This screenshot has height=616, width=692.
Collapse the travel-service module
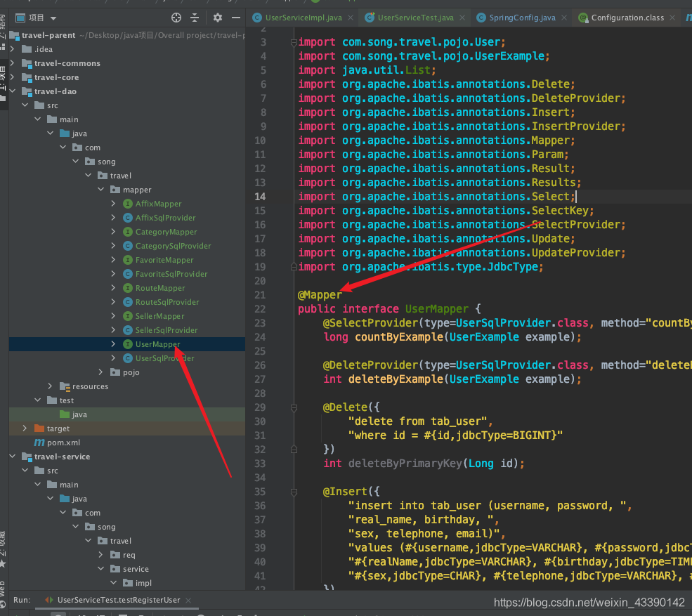[x=13, y=457]
